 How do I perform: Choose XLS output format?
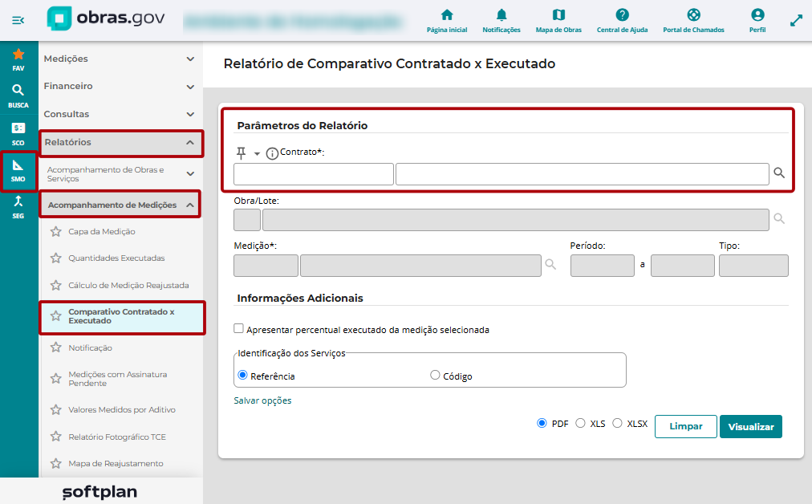(581, 423)
